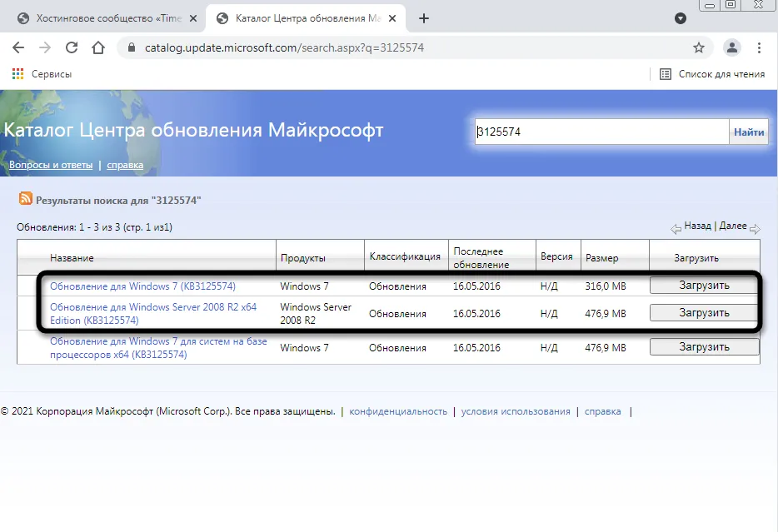The width and height of the screenshot is (778, 532).
Task: Click the Обновления: 1 - 3 из 3 text
Action: 94,227
